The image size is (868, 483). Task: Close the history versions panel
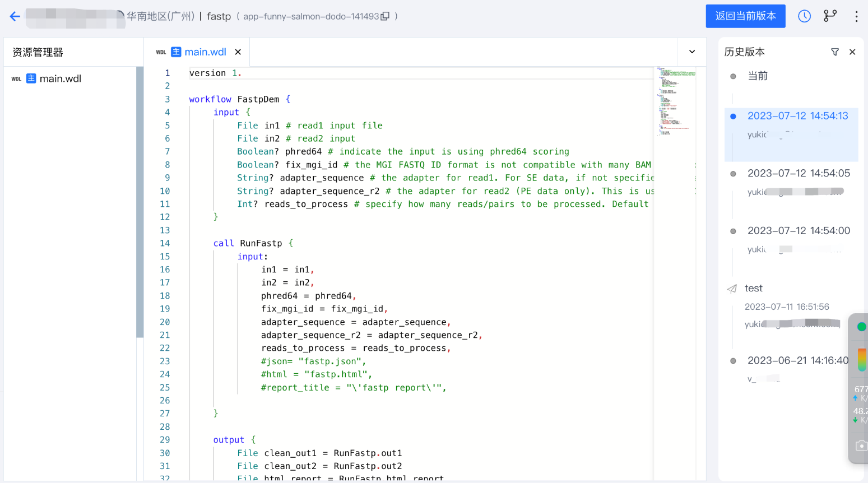pos(852,52)
